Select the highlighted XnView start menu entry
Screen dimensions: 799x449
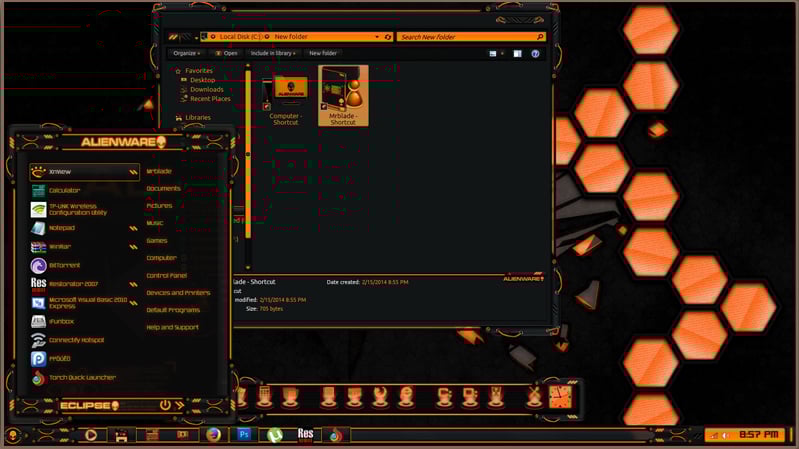pos(85,172)
